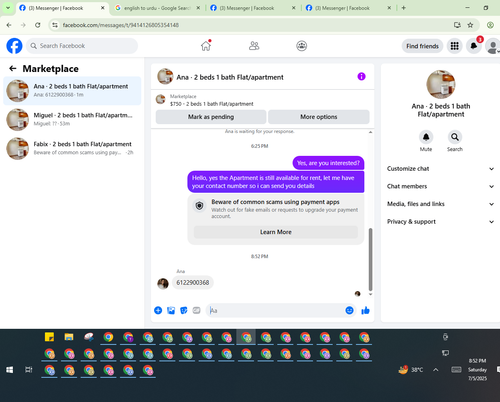Mute the conversation with bell icon
This screenshot has width=500, height=402.
click(426, 137)
